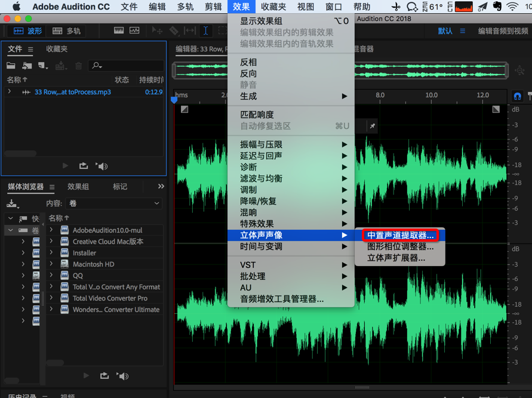Sort files by 名称 column header
532x398 pixels.
[x=17, y=80]
